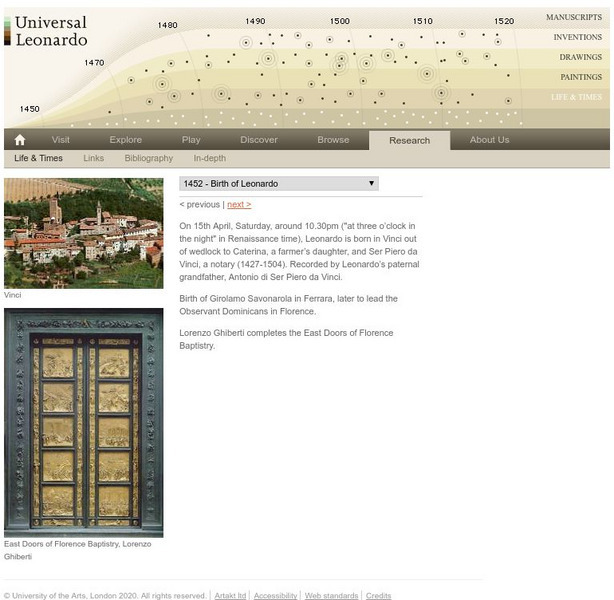Open the Discover menu item
This screenshot has width=614, height=600.
(x=259, y=140)
